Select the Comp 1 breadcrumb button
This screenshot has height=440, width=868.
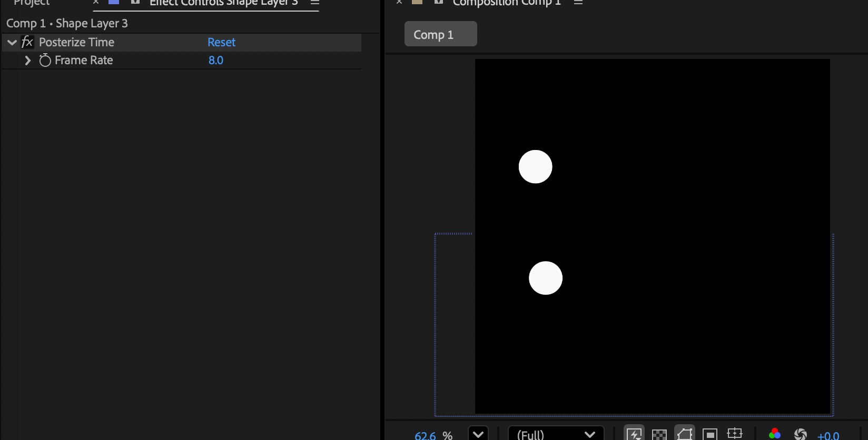(x=440, y=34)
